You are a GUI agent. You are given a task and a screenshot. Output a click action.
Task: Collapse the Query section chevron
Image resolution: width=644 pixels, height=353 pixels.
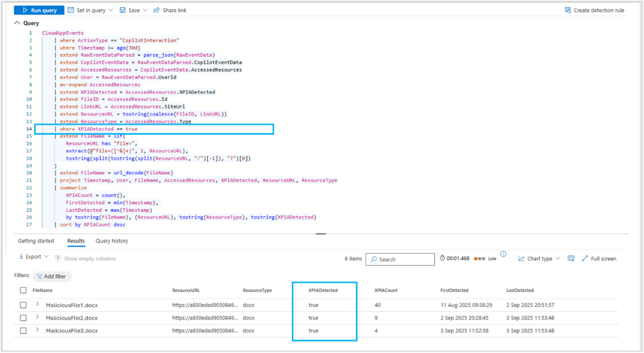[17, 23]
